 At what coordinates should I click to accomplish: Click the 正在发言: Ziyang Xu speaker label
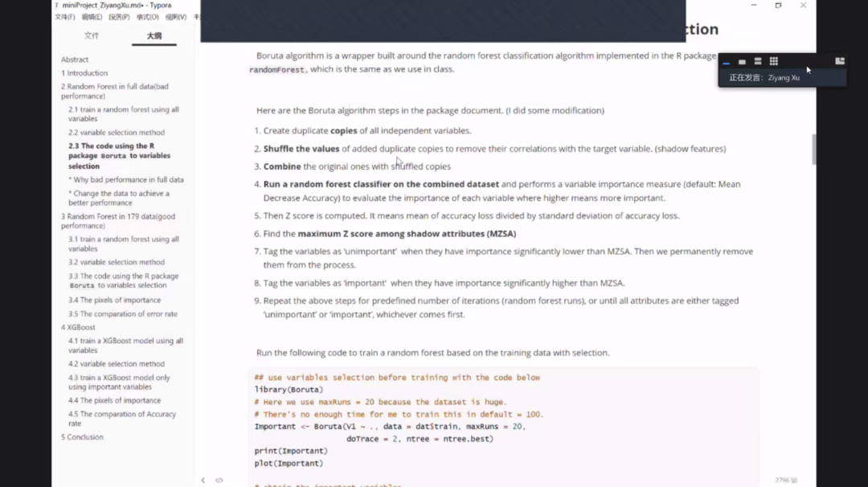click(x=764, y=78)
